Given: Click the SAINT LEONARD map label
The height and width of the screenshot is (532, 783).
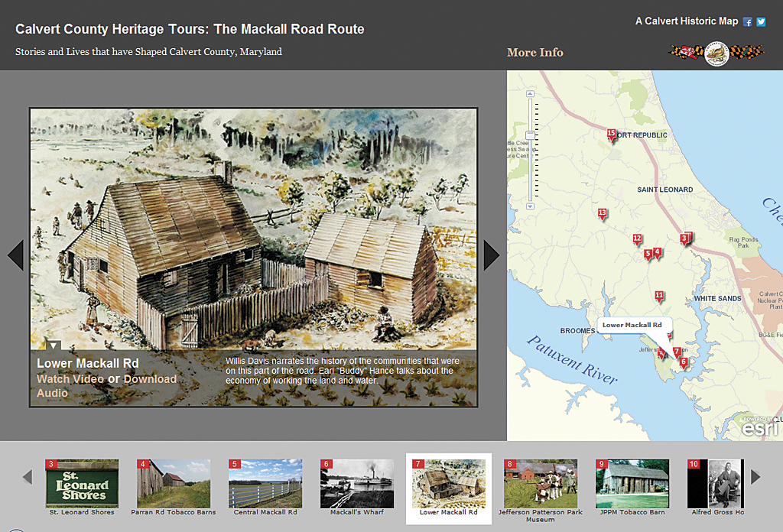Looking at the screenshot, I should tap(664, 190).
